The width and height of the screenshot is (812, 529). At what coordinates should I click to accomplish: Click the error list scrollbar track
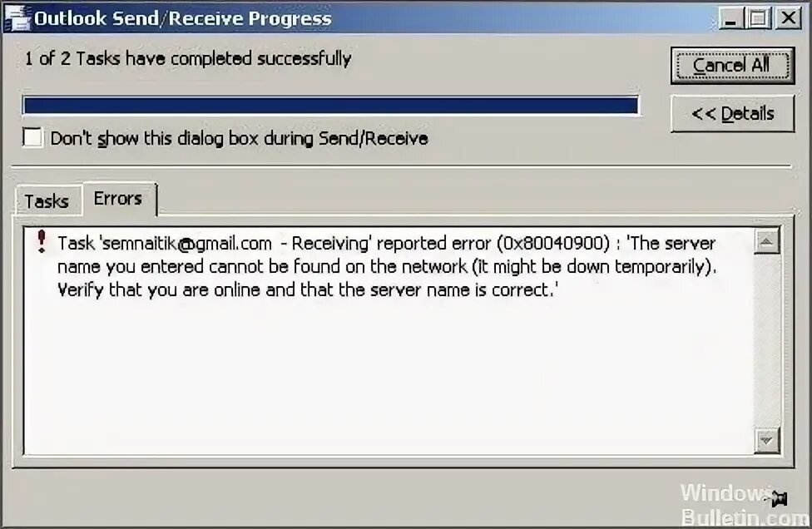(x=767, y=340)
